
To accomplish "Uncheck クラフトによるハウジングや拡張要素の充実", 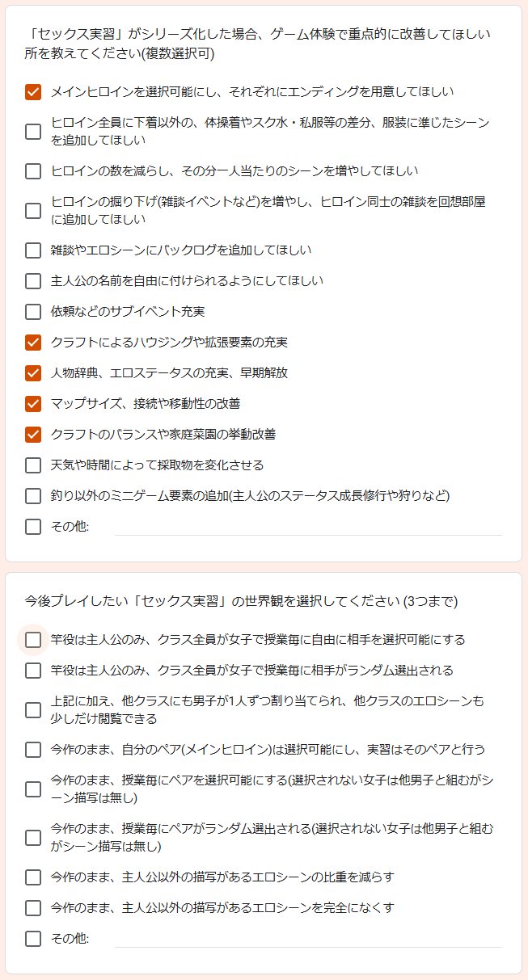I will click(33, 343).
